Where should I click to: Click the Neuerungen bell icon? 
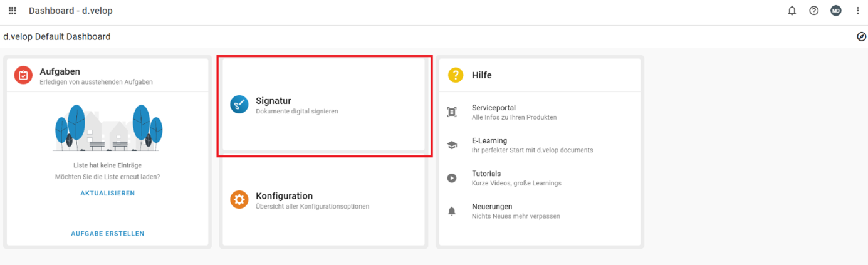click(x=452, y=211)
